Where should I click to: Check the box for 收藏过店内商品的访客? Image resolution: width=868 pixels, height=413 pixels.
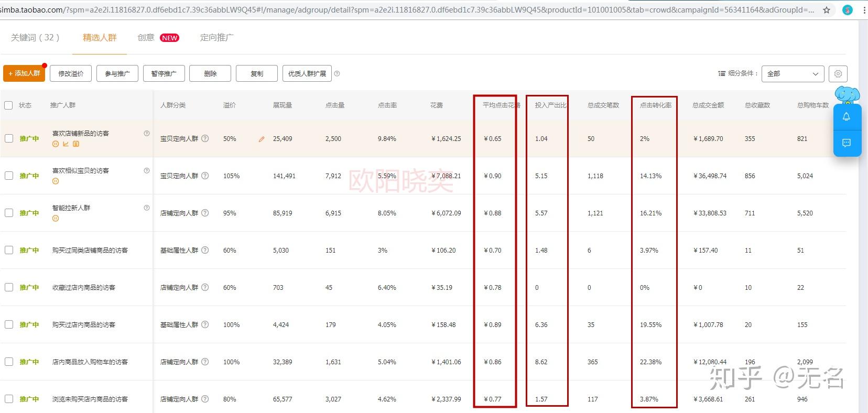click(8, 287)
